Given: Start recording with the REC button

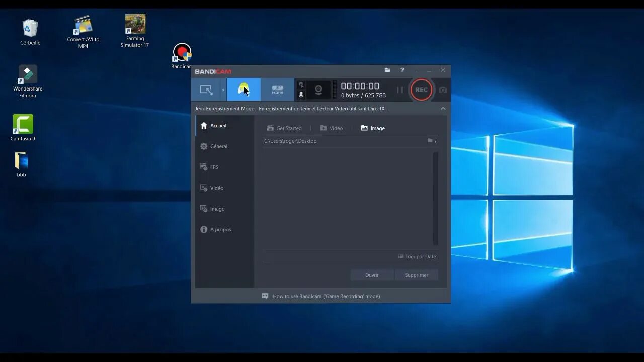Looking at the screenshot, I should point(421,90).
